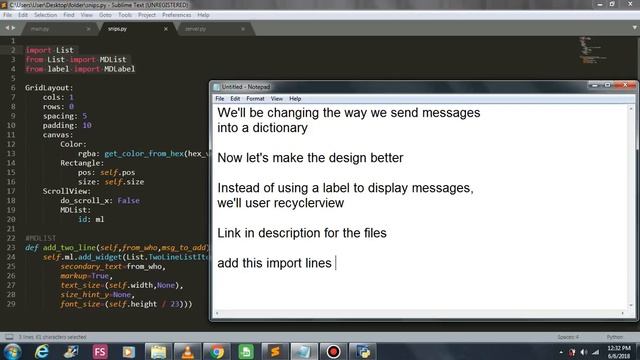This screenshot has width=640, height=360.
Task: Open Sublime's Help menu
Action: pyautogui.click(x=203, y=15)
